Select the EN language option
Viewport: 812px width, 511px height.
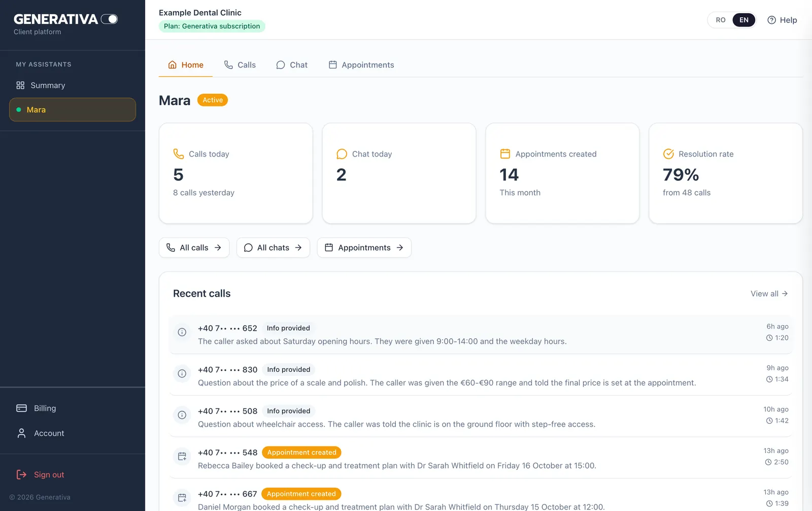[x=744, y=20]
